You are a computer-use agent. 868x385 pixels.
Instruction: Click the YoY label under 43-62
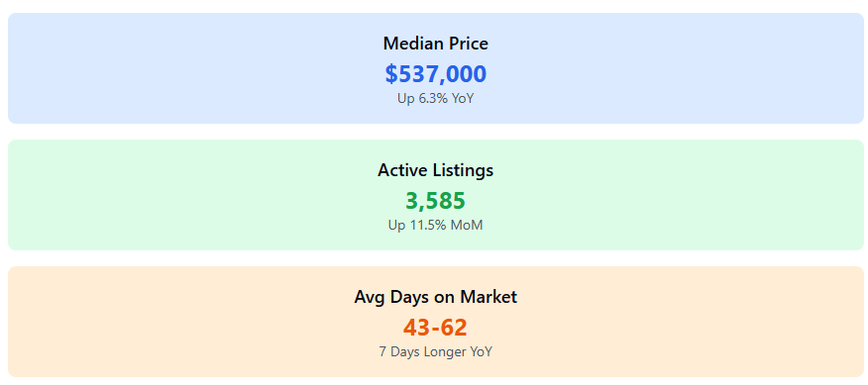click(481, 351)
